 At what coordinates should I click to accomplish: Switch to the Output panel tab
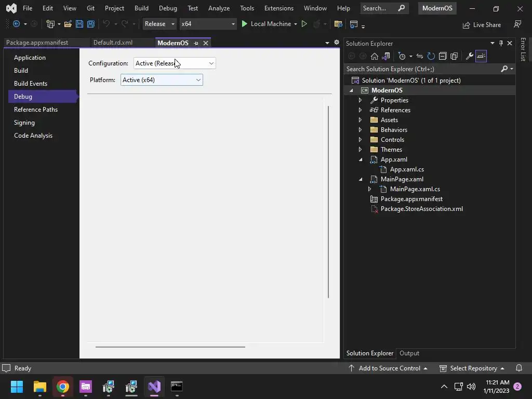tap(409, 353)
